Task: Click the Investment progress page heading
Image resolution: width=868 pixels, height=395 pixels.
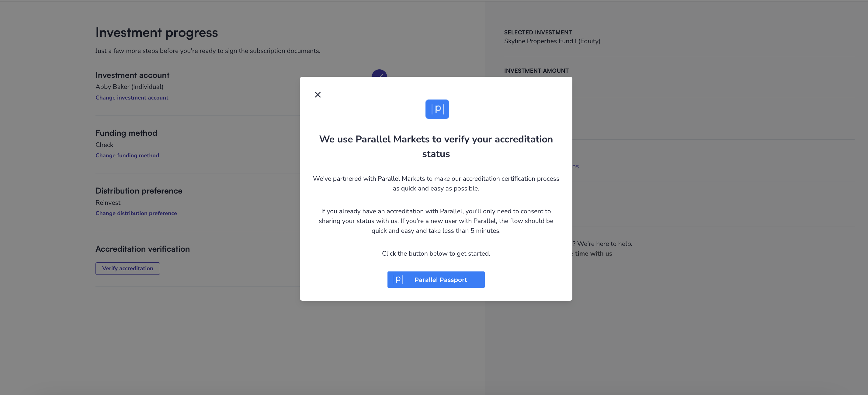Action: [x=157, y=33]
